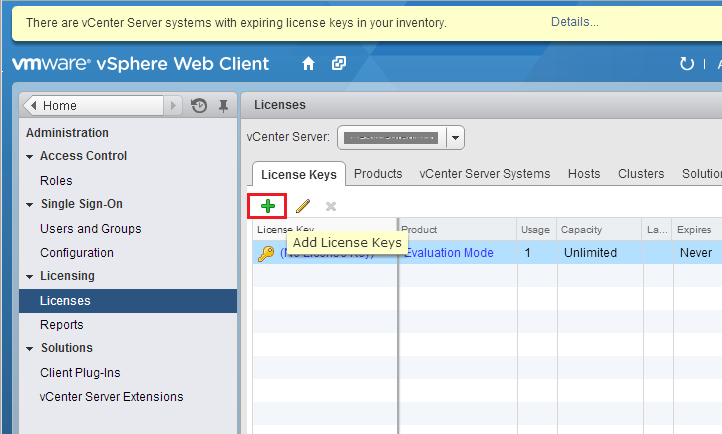
Task: Sort by the Product column header
Action: [x=458, y=229]
